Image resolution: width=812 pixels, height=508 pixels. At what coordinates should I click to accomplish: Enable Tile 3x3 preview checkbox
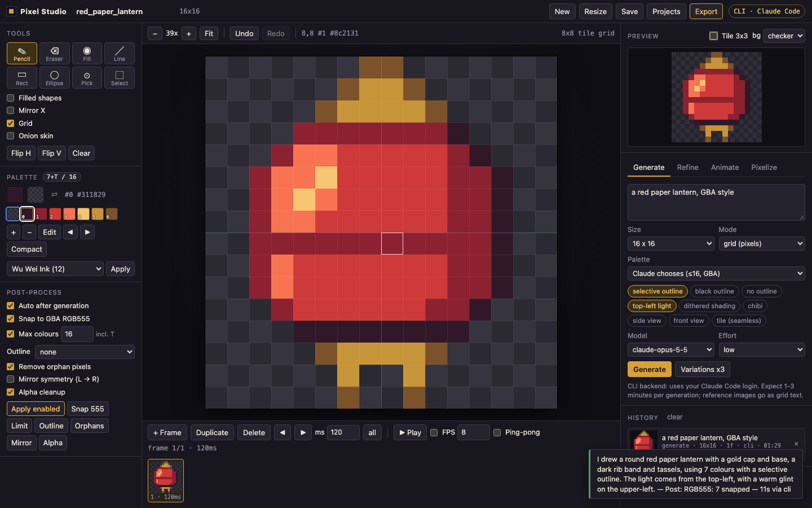pyautogui.click(x=713, y=36)
